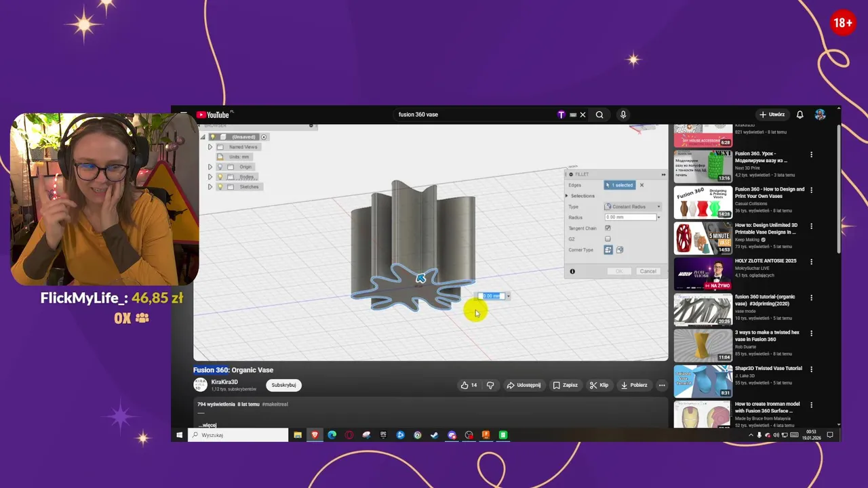Viewport: 868px width, 488px height.
Task: Open Steam from the taskbar
Action: 434,435
